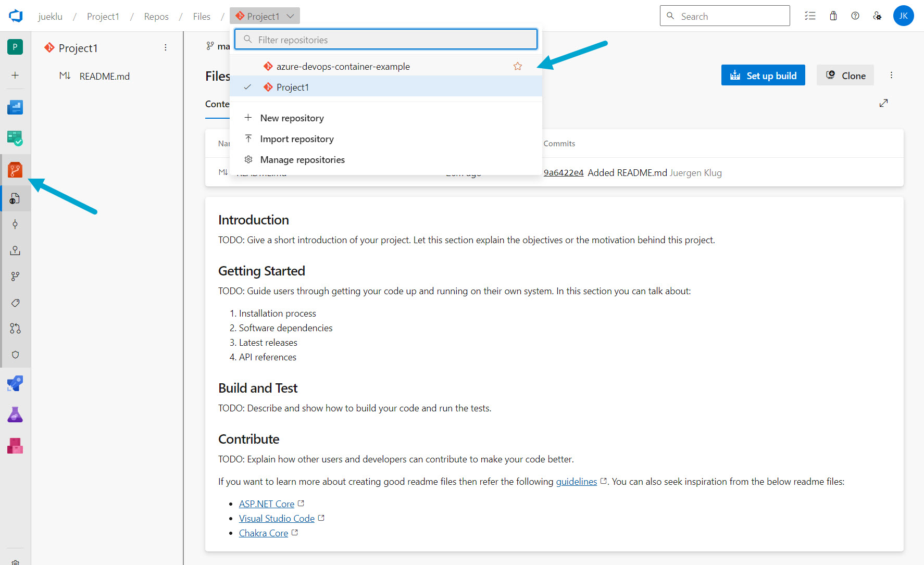Choose New repository from the menu
Image resolution: width=924 pixels, height=565 pixels.
(292, 118)
